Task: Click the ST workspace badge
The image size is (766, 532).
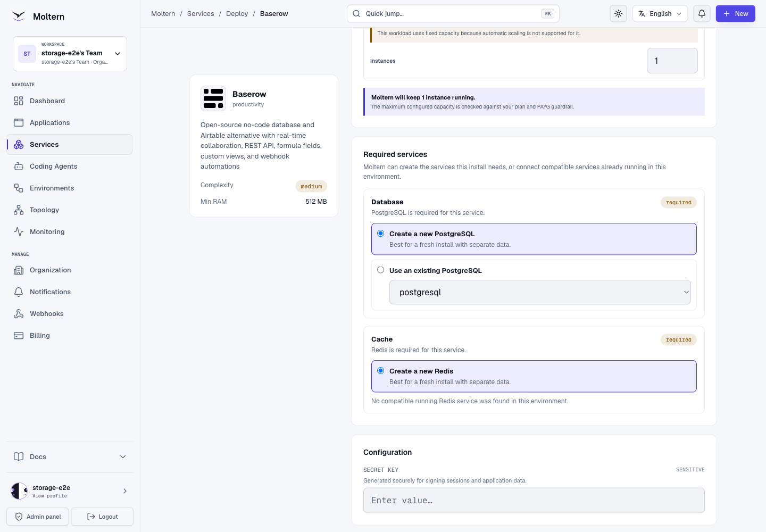Action: [x=27, y=54]
